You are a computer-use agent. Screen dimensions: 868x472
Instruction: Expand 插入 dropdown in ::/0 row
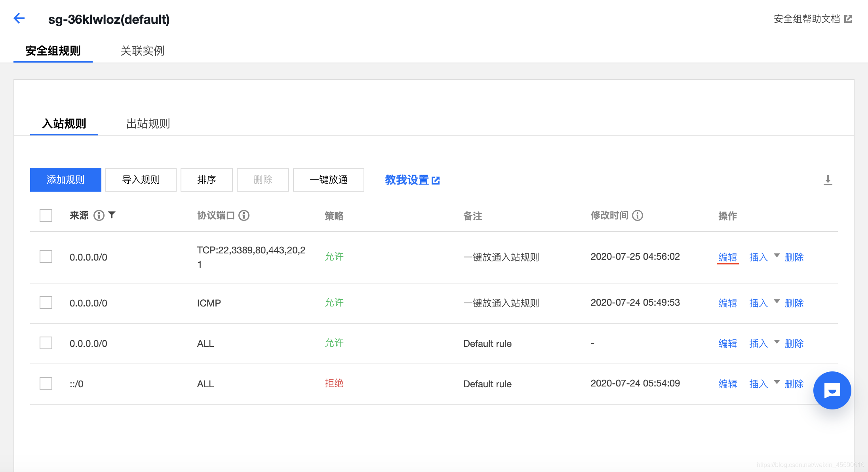(x=777, y=382)
